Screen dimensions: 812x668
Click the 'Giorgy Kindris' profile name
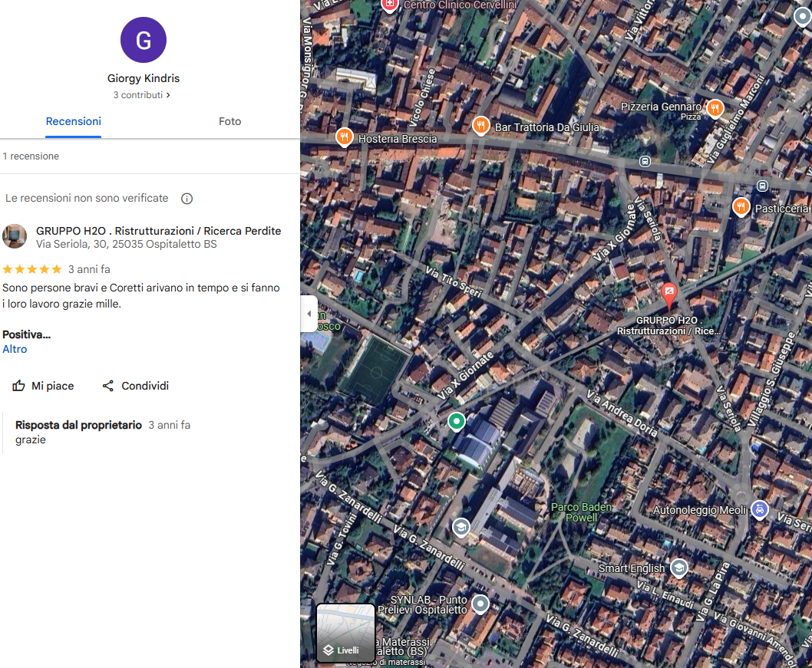click(x=144, y=79)
